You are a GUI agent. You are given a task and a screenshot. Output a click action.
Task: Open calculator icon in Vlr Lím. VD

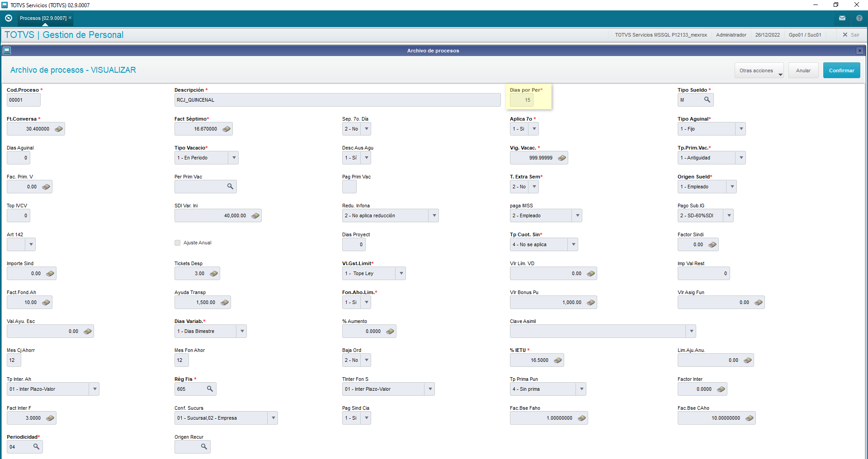coord(591,274)
